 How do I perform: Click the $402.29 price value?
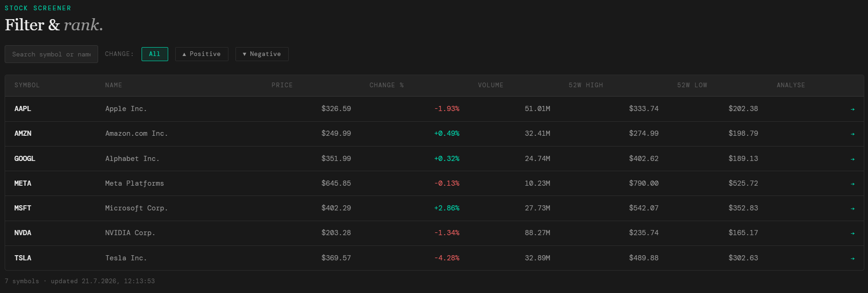point(336,208)
